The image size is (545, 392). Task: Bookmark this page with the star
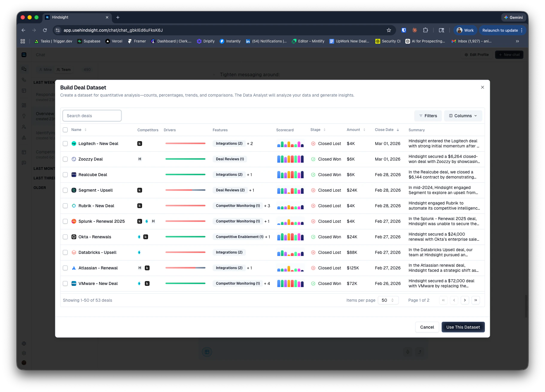(x=389, y=30)
